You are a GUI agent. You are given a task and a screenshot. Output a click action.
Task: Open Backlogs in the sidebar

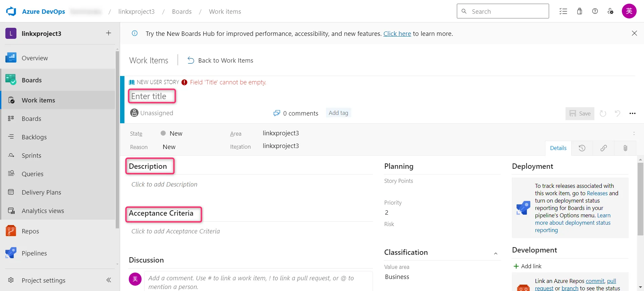point(58,137)
